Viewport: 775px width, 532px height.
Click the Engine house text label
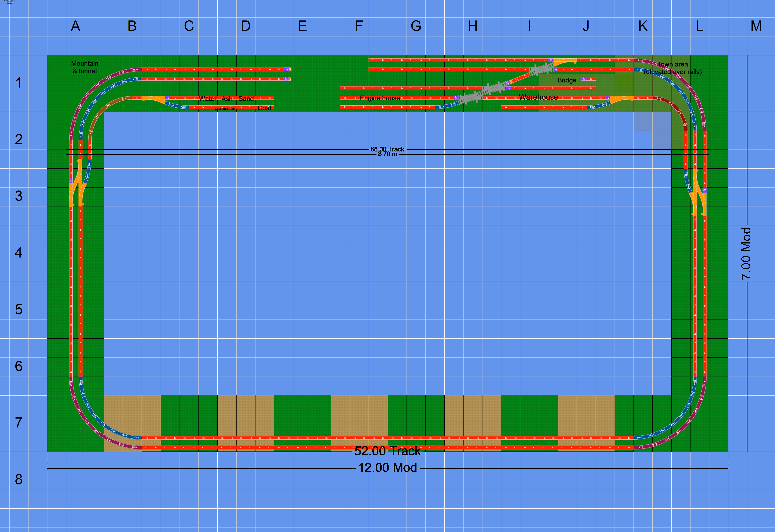pyautogui.click(x=380, y=98)
